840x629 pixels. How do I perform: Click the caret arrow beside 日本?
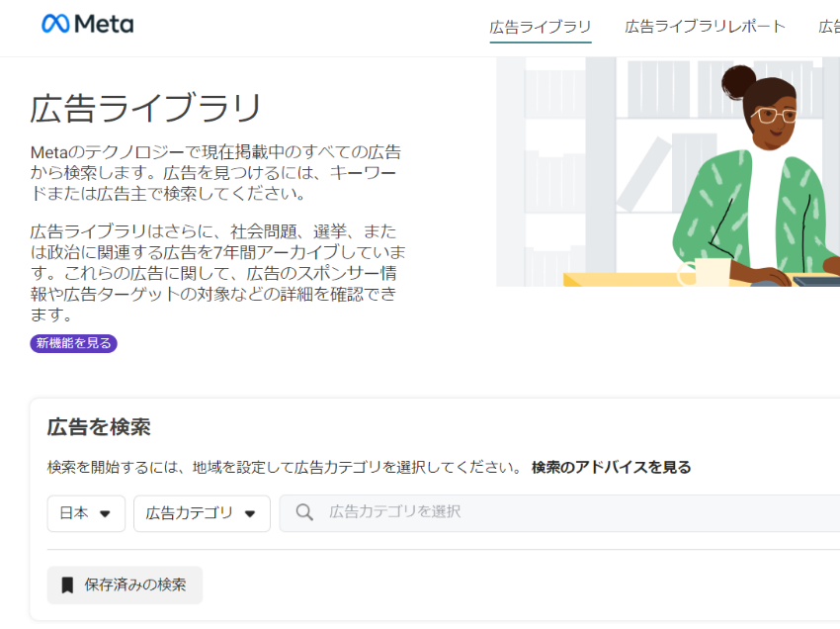point(105,513)
